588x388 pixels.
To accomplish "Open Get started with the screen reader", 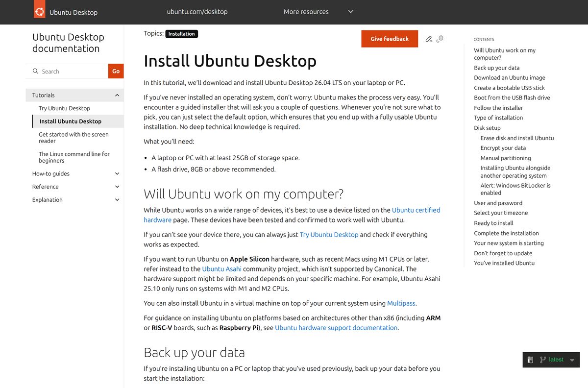I will [73, 138].
